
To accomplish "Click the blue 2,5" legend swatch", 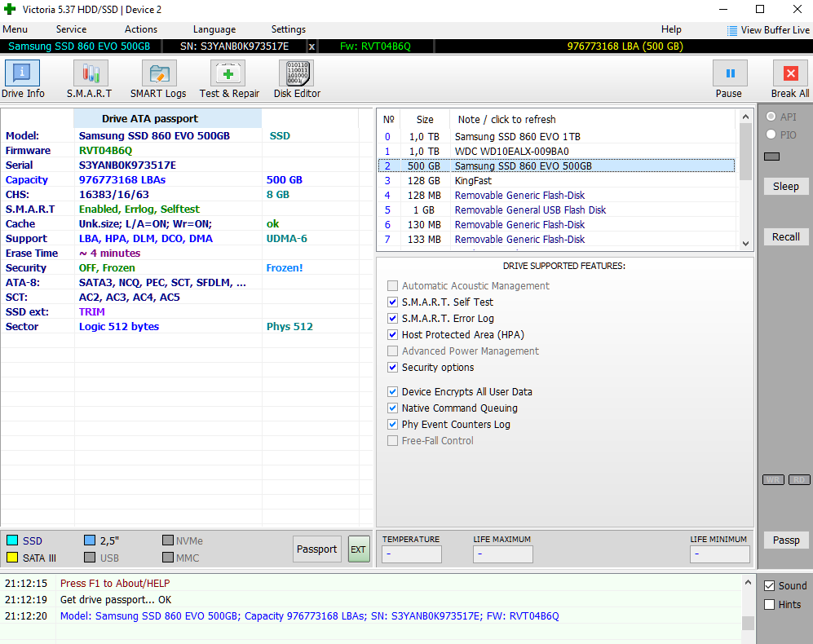I will click(90, 540).
